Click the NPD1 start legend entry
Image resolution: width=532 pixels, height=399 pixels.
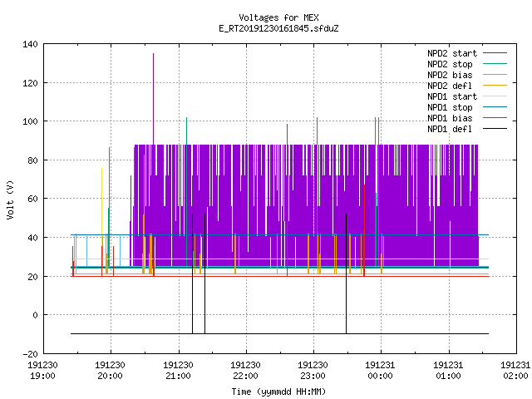pos(452,96)
